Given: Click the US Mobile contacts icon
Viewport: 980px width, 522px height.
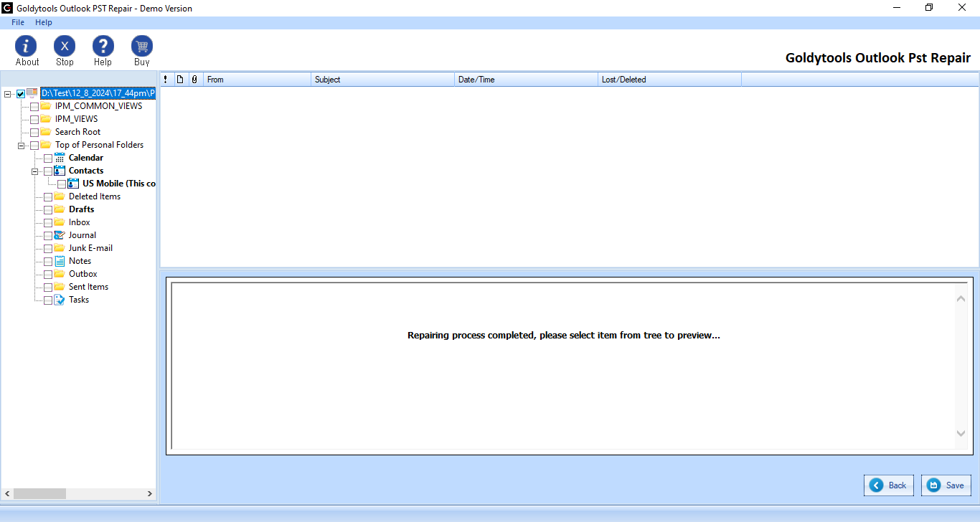Looking at the screenshot, I should click(x=74, y=184).
